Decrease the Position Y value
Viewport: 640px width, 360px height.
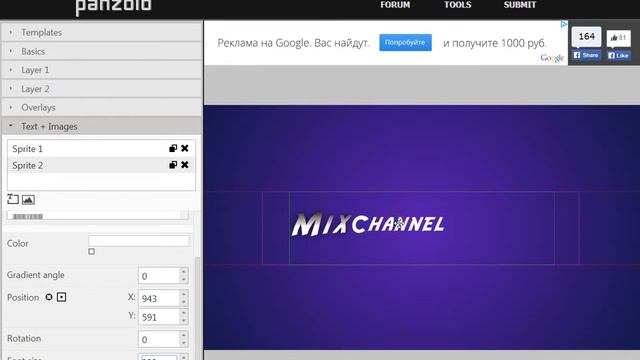coord(184,321)
